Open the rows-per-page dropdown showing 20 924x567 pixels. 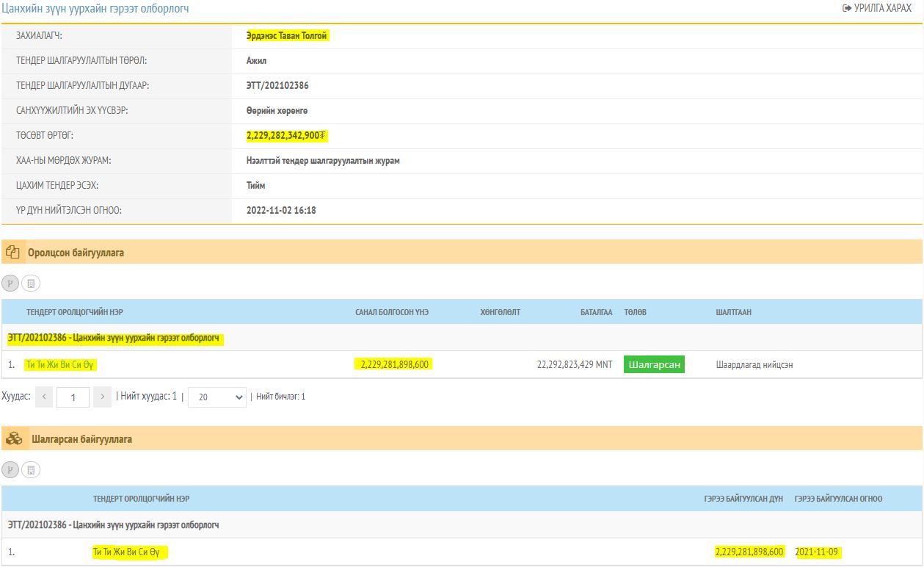pos(217,397)
